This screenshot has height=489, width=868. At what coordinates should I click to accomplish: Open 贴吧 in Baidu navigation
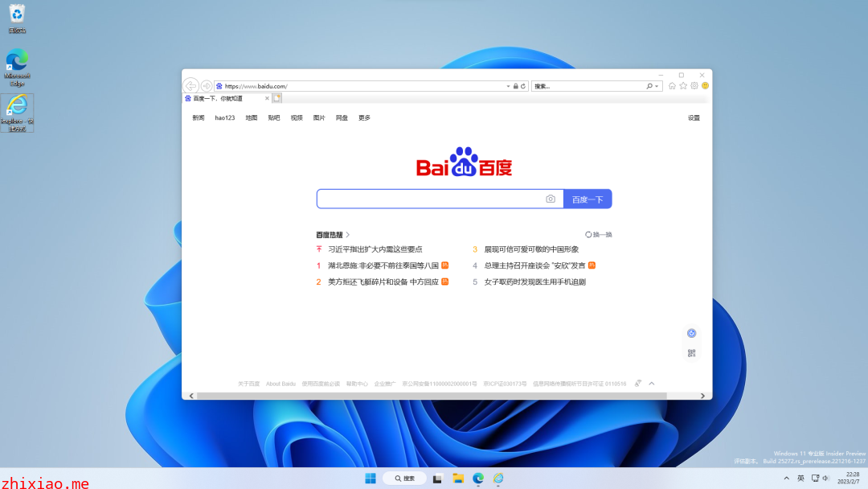(274, 118)
